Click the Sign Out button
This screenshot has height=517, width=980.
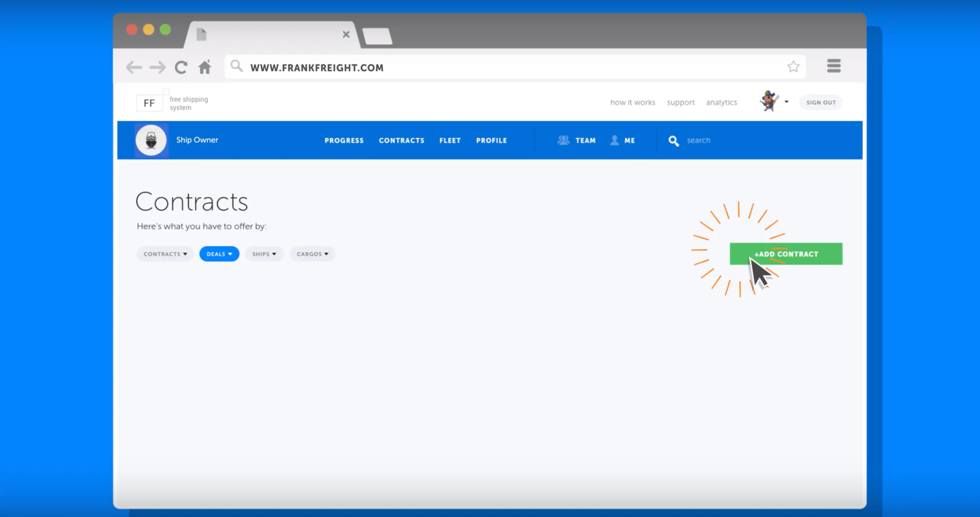coord(821,103)
